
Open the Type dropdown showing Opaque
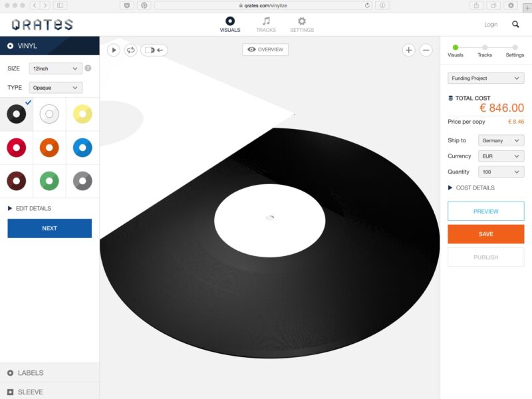[x=55, y=88]
